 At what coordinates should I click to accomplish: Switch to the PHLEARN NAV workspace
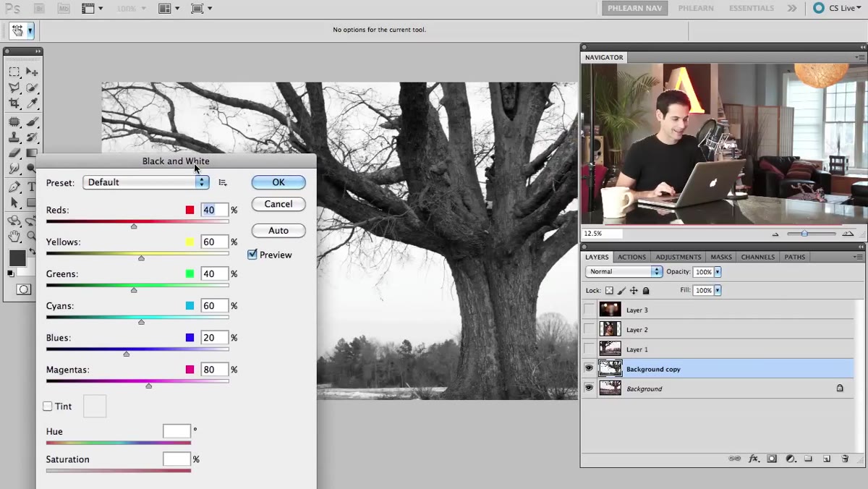(635, 9)
